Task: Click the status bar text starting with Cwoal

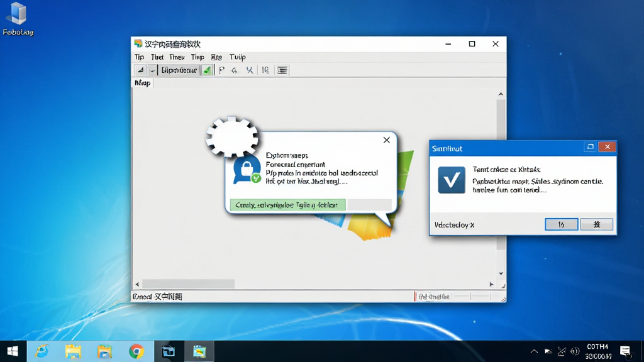Action: tap(157, 297)
